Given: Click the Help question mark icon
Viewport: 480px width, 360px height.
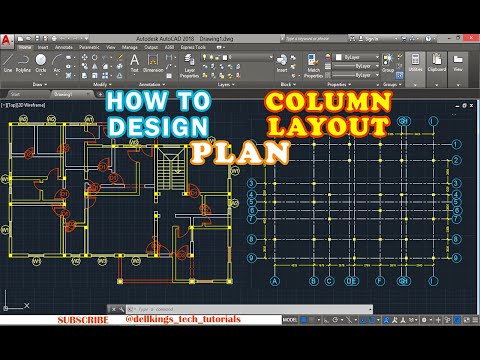Looking at the screenshot, I should click(x=428, y=39).
